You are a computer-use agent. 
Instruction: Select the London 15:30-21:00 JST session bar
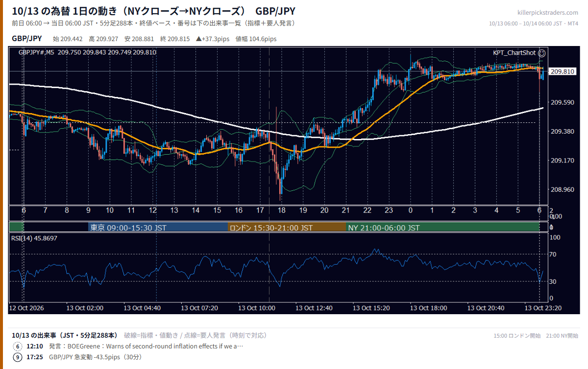pyautogui.click(x=287, y=228)
